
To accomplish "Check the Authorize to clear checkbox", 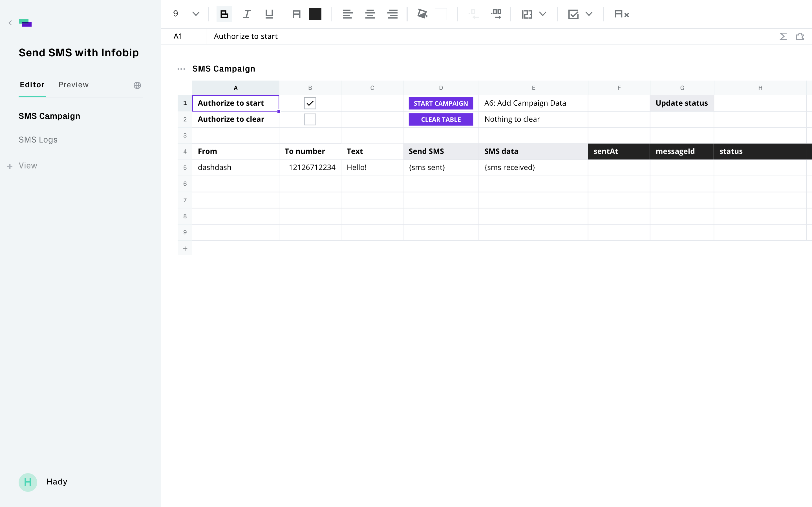I will pos(310,119).
